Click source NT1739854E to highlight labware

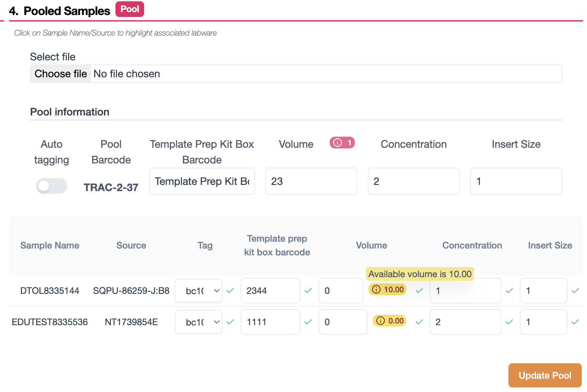coord(131,322)
